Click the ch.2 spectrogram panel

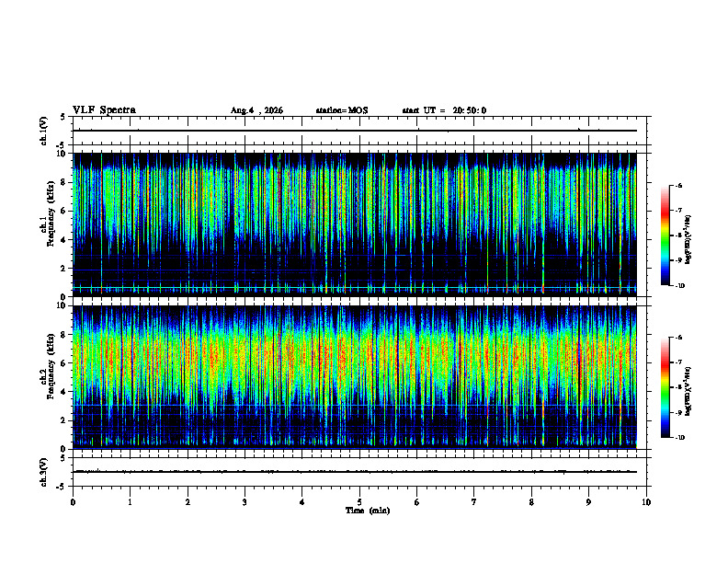tap(355, 377)
